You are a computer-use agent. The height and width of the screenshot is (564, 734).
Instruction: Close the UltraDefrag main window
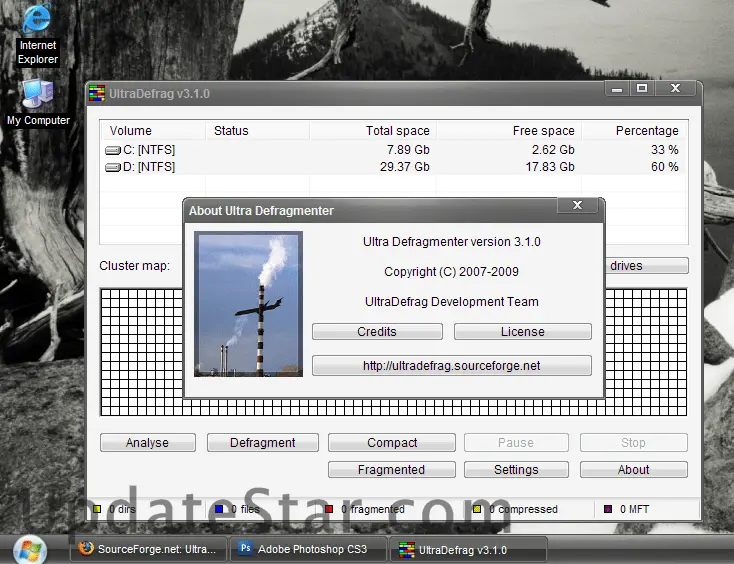pyautogui.click(x=675, y=88)
